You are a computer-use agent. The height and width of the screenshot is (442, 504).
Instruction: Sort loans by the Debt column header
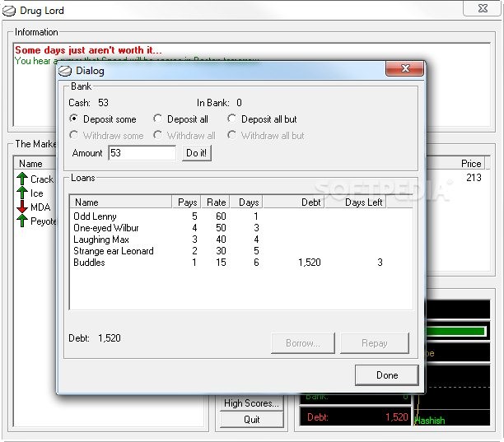(x=294, y=202)
